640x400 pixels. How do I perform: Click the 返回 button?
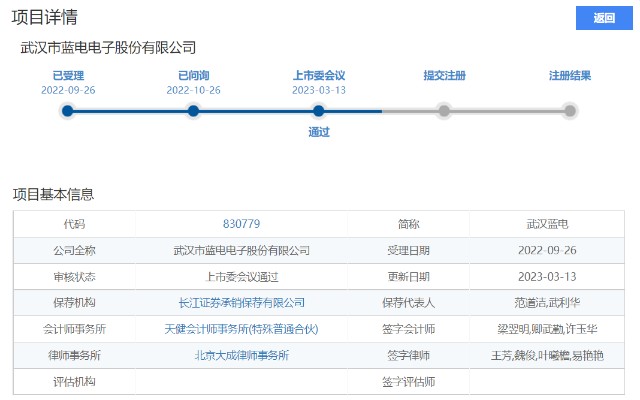coord(604,18)
